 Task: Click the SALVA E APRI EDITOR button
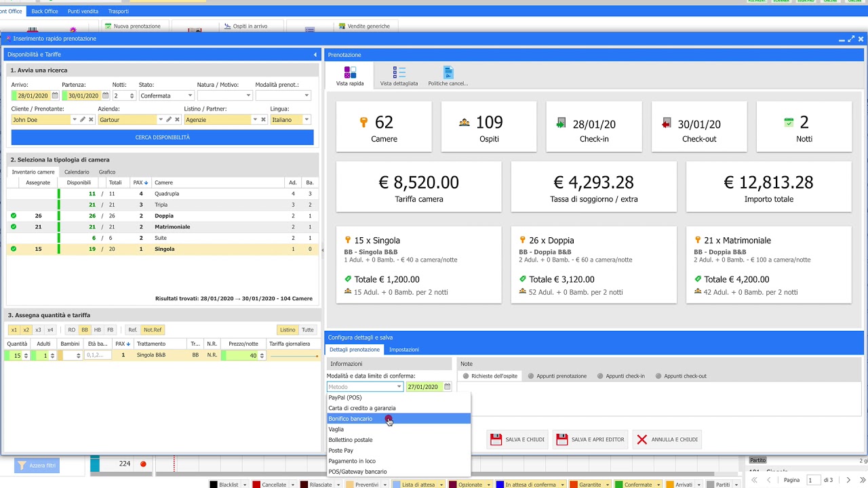point(591,439)
